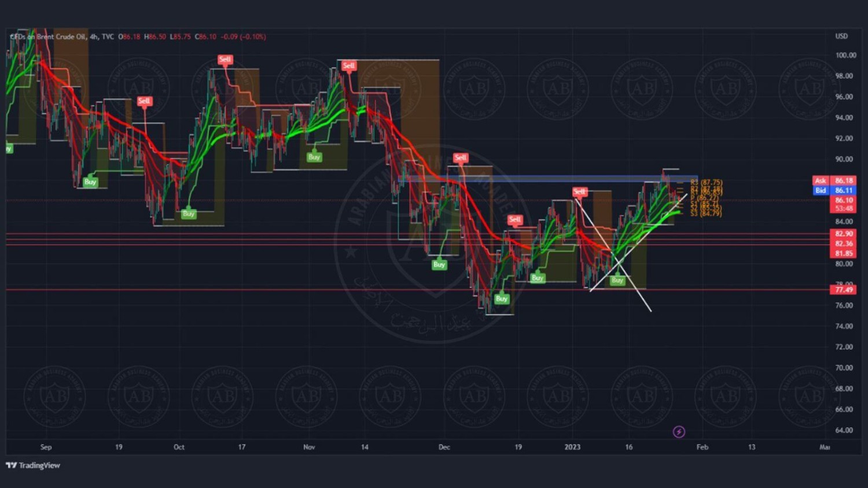Click the 81.85 horizontal line price label
This screenshot has width=868, height=488.
(843, 253)
